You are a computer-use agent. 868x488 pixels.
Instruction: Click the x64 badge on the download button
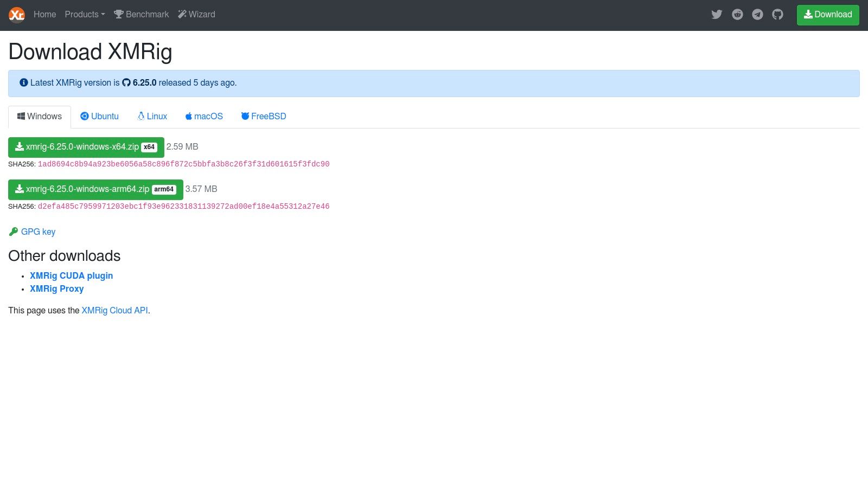[149, 147]
